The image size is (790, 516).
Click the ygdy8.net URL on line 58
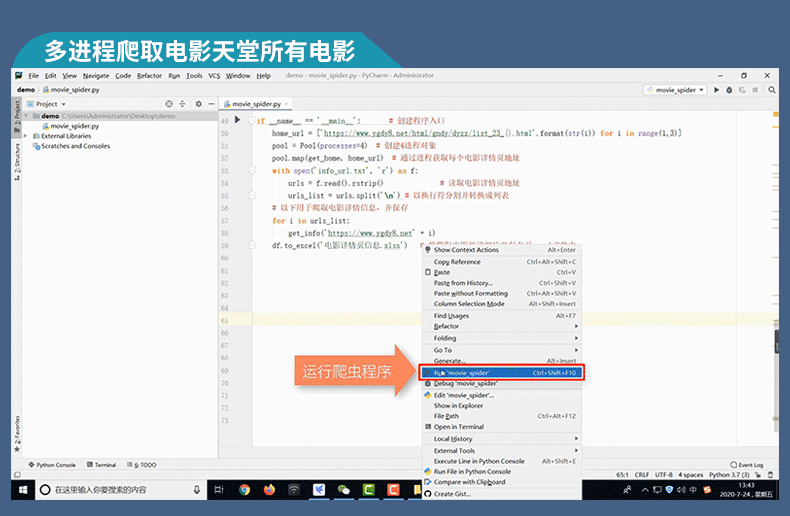click(370, 233)
